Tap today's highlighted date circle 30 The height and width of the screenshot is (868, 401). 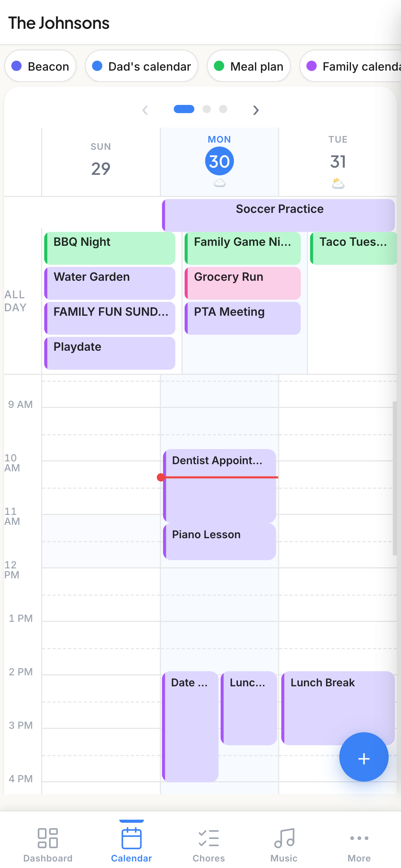point(219,160)
